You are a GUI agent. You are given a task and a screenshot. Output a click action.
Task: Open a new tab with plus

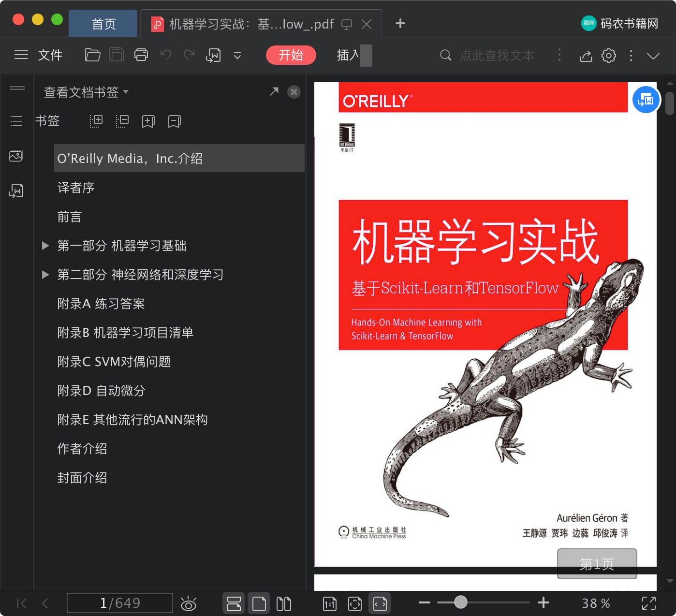click(400, 23)
